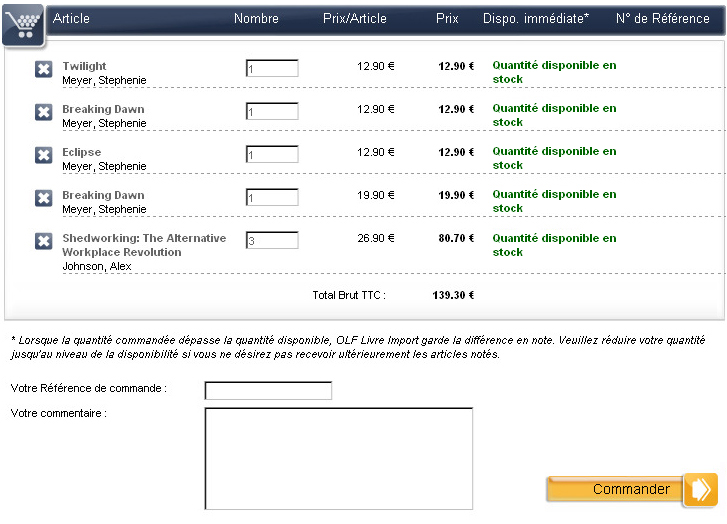The image size is (727, 524).
Task: Click the shopping cart icon
Action: point(23,26)
